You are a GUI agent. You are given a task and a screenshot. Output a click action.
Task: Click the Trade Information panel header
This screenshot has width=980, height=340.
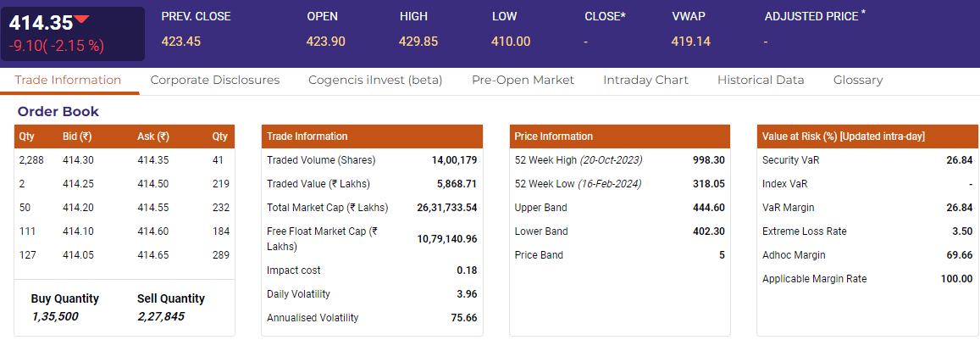pyautogui.click(x=372, y=137)
